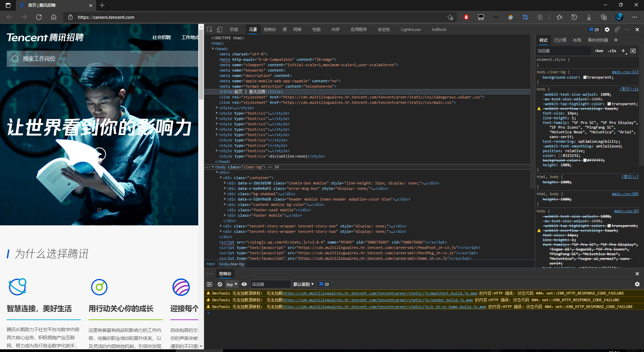Toggle the computed styles sidebar icon
644x352 pixels.
coord(633,51)
